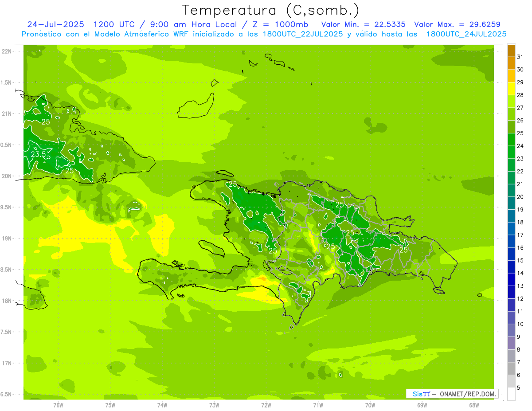
Task: Click legend value '5' on color scale
Action: click(519, 388)
